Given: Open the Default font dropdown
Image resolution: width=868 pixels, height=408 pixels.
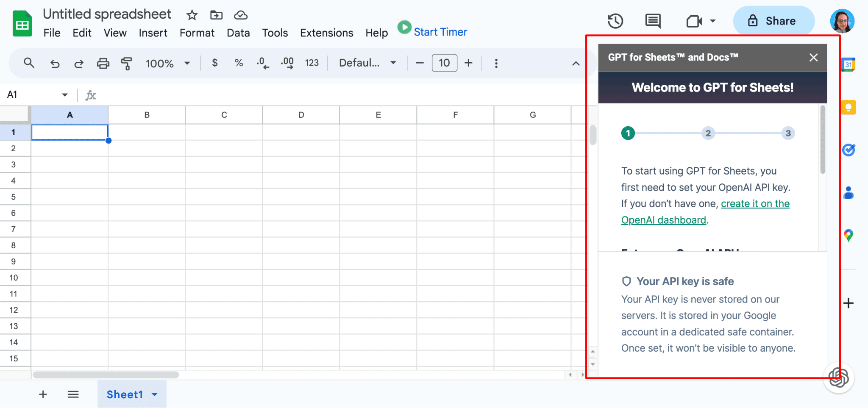Looking at the screenshot, I should click(x=367, y=63).
